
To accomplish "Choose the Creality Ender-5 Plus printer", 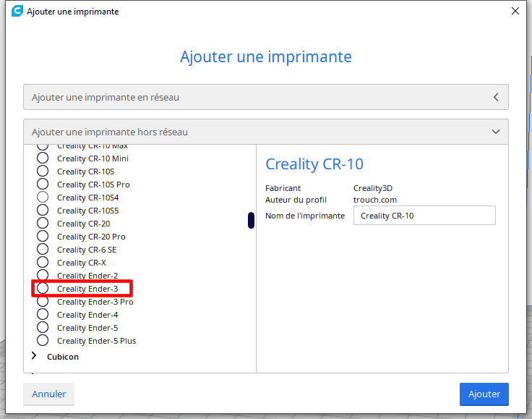I will [43, 340].
